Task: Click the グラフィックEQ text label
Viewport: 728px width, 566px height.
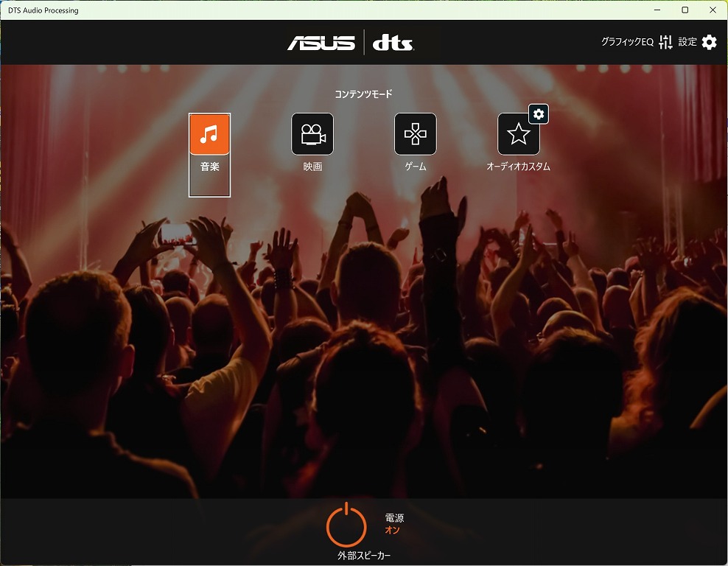Action: (627, 42)
